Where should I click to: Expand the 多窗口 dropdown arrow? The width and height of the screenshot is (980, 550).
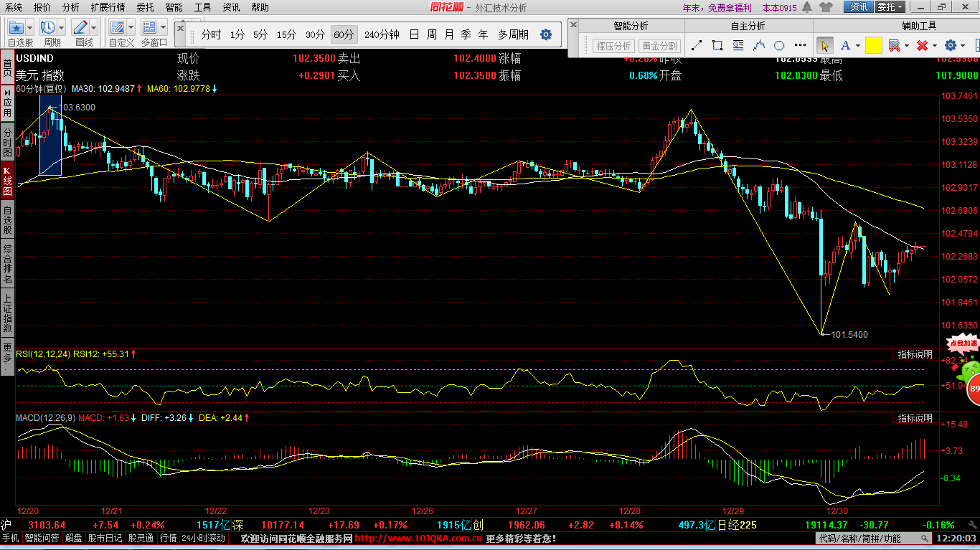click(164, 28)
